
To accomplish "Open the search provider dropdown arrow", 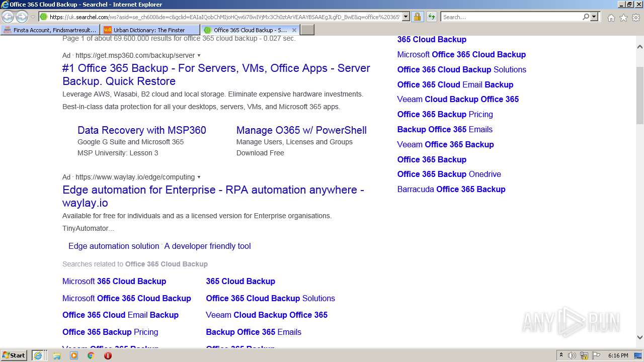I will coord(594,17).
